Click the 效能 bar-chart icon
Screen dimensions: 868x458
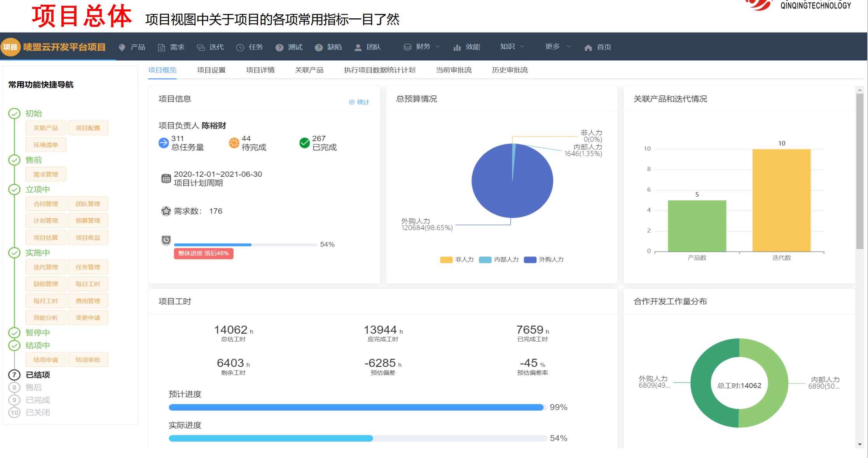coord(457,47)
